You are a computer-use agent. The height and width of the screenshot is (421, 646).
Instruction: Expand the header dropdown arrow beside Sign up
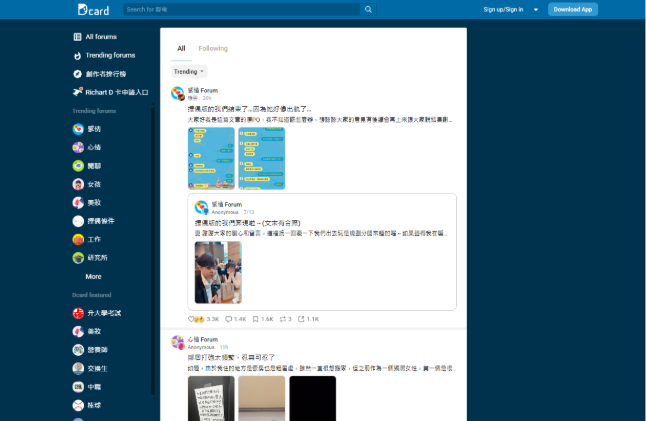coord(536,9)
